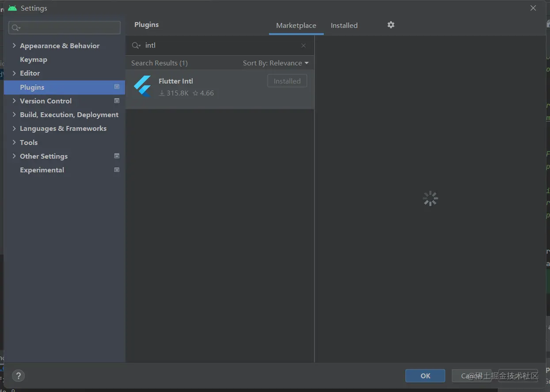This screenshot has height=392, width=550.
Task: Expand the Version Control section
Action: point(14,101)
